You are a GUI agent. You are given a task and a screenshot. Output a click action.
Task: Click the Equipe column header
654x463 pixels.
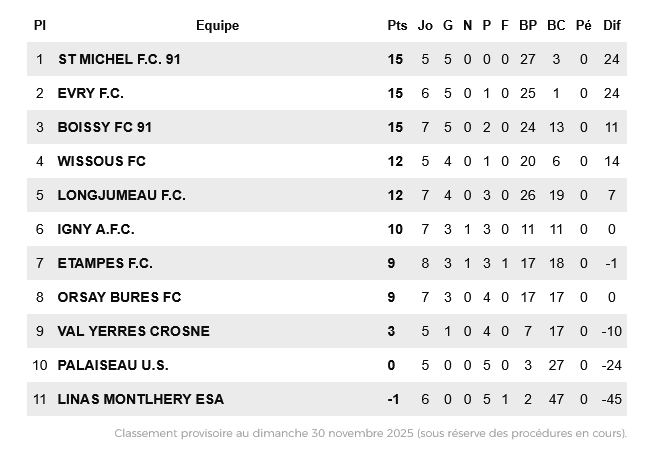(x=217, y=25)
